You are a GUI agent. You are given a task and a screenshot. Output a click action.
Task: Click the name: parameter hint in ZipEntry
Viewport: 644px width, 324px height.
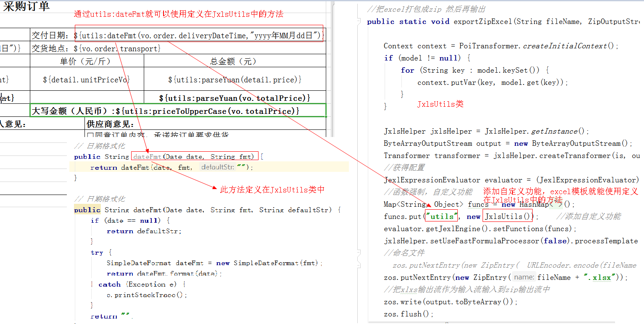(x=524, y=277)
